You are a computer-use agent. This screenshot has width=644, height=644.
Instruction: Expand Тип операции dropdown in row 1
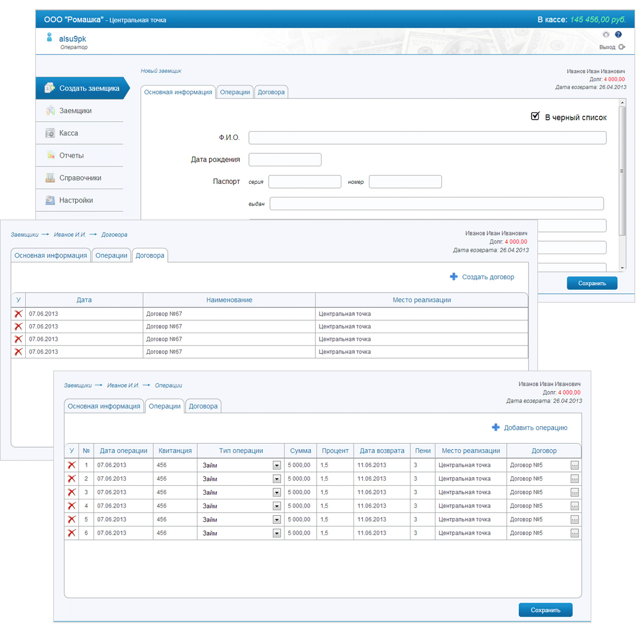pyautogui.click(x=276, y=465)
